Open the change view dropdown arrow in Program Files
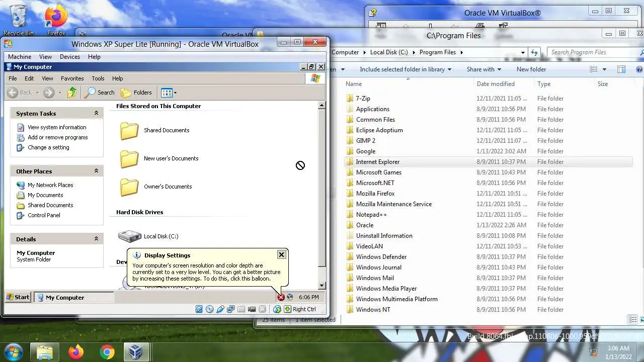 604,69
